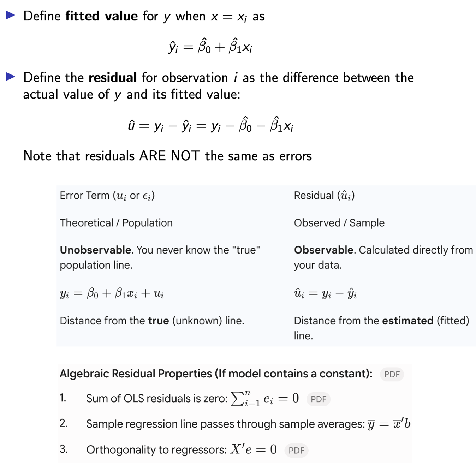Click the blue triangle bullet before fitted value
476x471 pixels.
[x=11, y=15]
